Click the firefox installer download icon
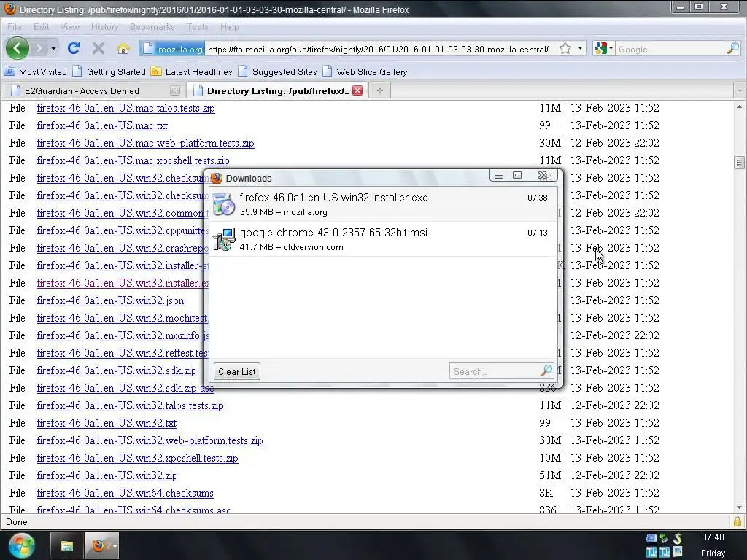The height and width of the screenshot is (560, 747). click(x=224, y=204)
